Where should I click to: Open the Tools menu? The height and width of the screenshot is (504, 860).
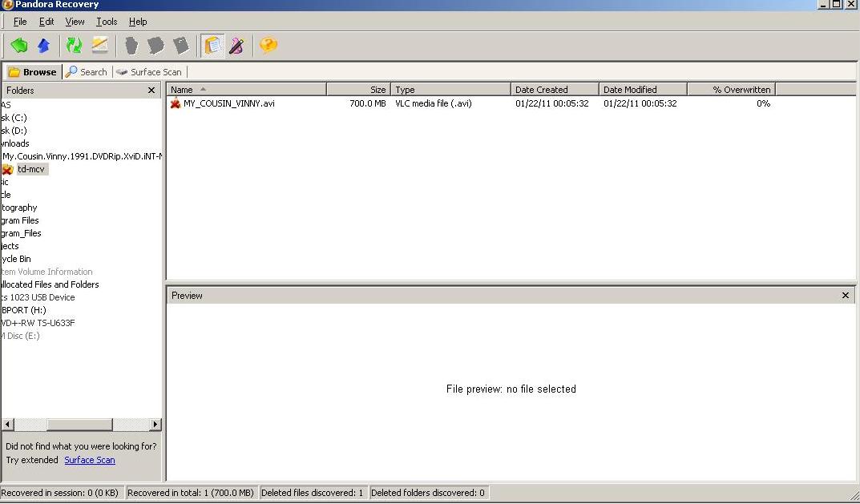(107, 22)
